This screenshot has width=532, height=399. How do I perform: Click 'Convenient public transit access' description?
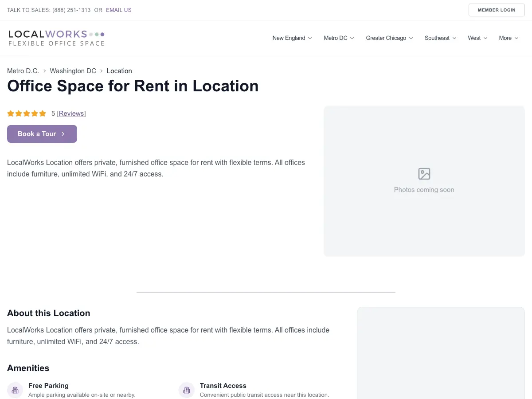(x=265, y=395)
